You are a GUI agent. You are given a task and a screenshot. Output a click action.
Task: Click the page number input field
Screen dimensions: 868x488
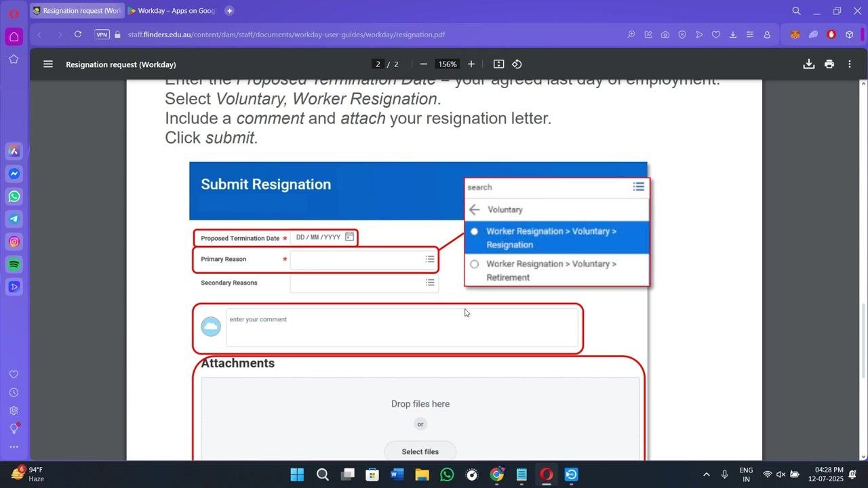tap(378, 64)
